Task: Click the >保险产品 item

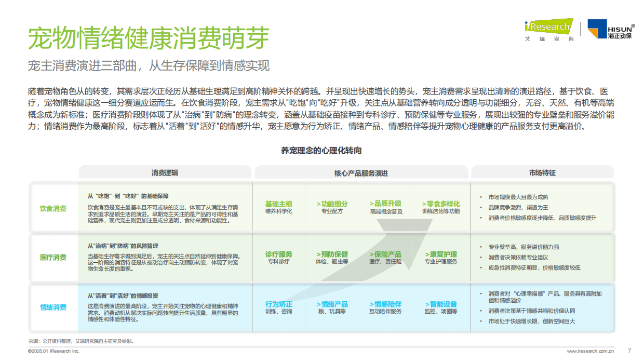Action: (x=385, y=254)
